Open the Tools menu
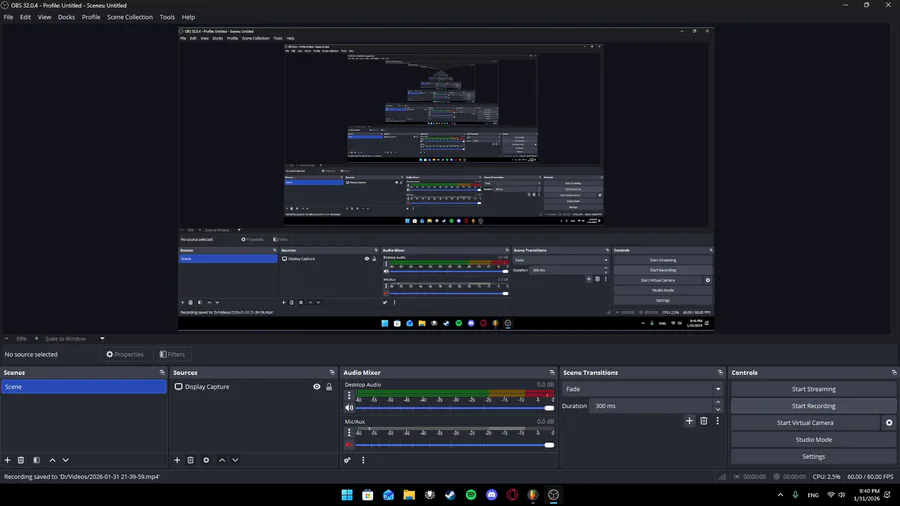 (x=167, y=17)
